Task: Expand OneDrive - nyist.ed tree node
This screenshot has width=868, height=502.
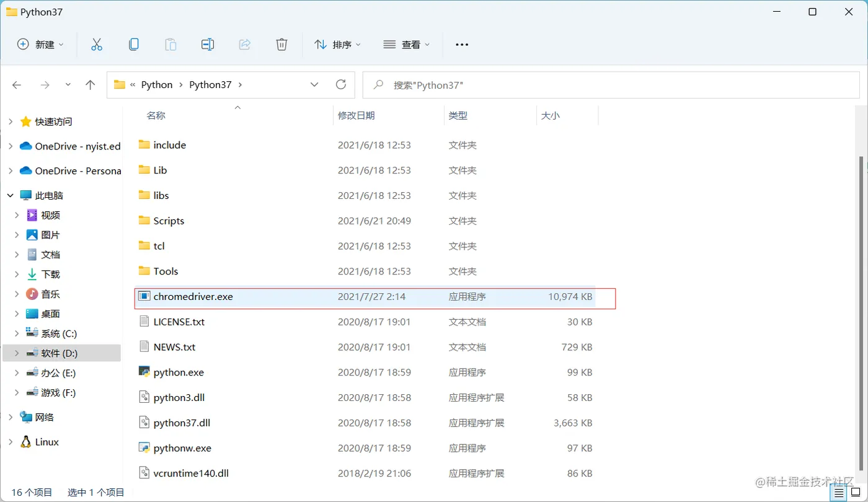Action: point(10,146)
